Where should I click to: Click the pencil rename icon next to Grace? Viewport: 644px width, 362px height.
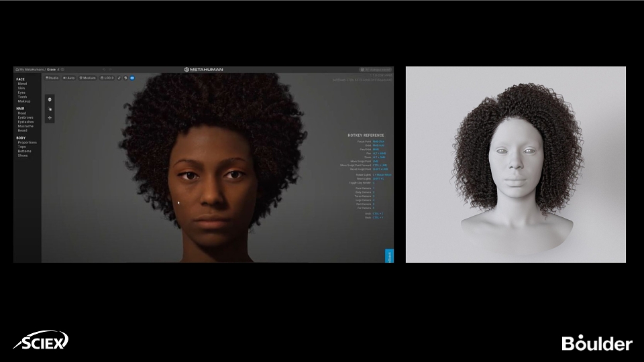pyautogui.click(x=58, y=70)
